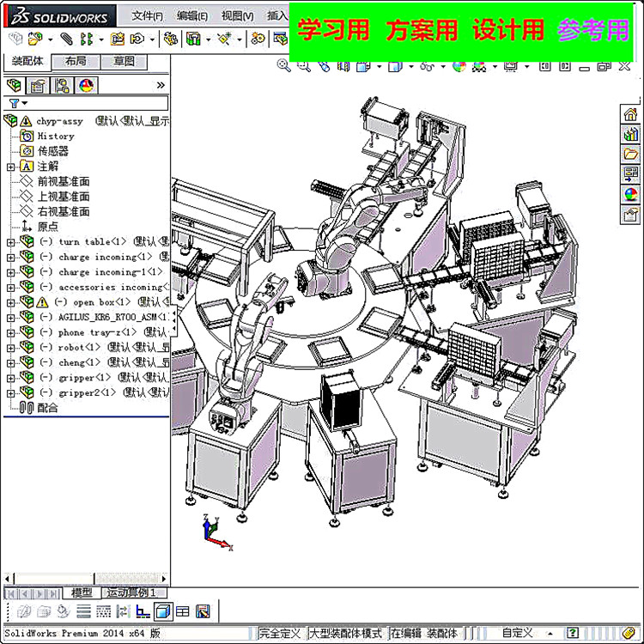644x644 pixels.
Task: Click the Zoom to Fit magnifier icon
Action: [x=283, y=65]
